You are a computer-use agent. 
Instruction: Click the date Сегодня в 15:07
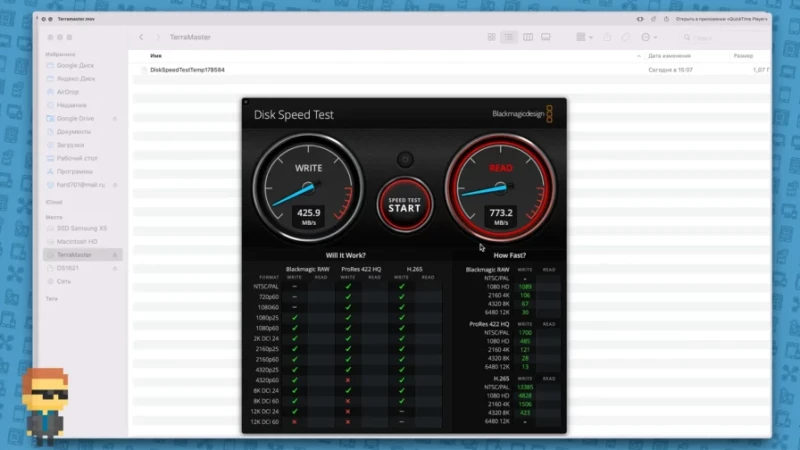[x=670, y=70]
